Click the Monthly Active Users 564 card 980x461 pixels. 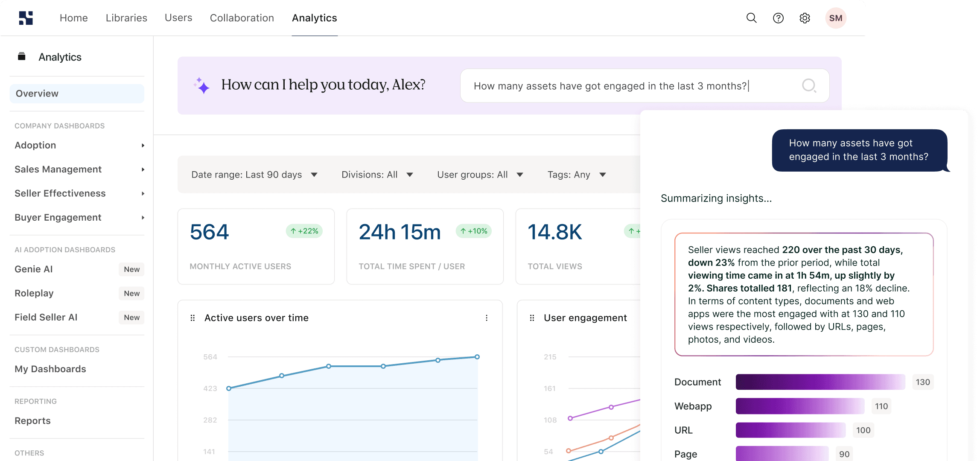256,247
